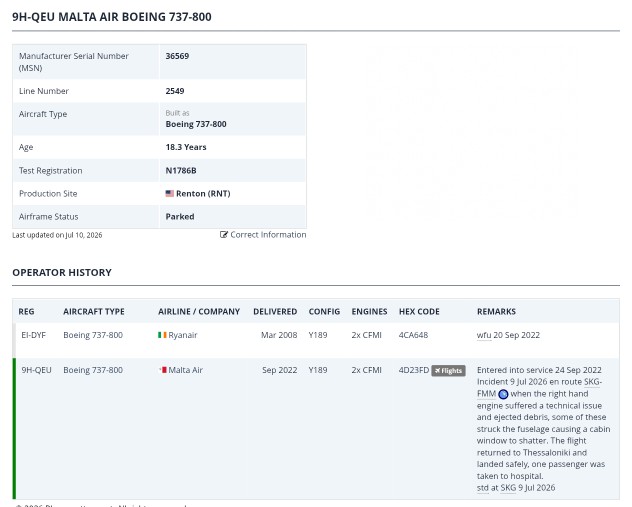Click the Last updated on Jul 10, 2026 text
The image size is (632, 507).
point(57,235)
